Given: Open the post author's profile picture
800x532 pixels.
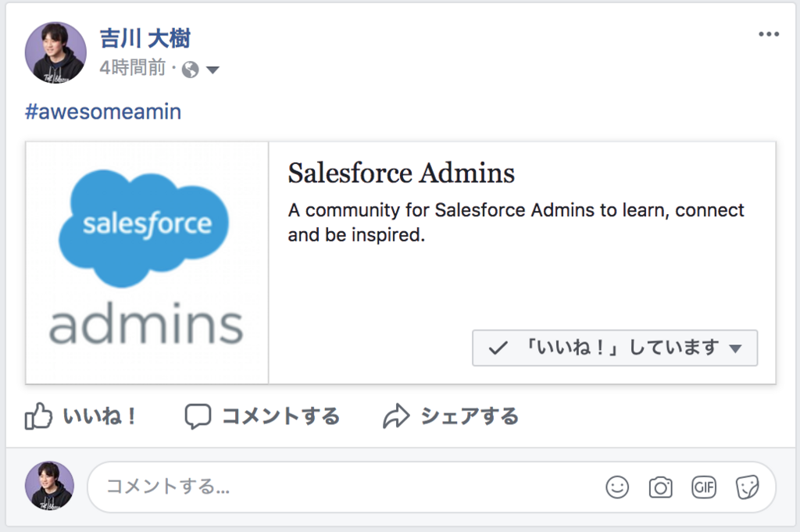Looking at the screenshot, I should click(x=55, y=52).
